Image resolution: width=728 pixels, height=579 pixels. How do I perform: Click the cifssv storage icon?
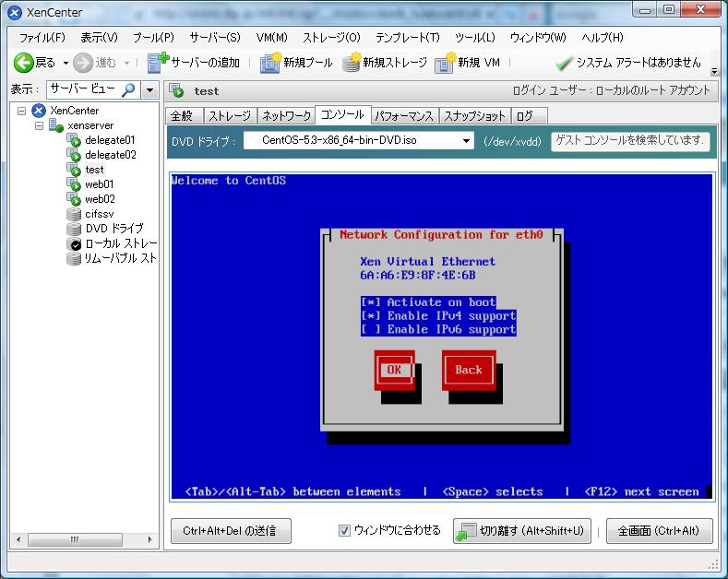point(74,214)
